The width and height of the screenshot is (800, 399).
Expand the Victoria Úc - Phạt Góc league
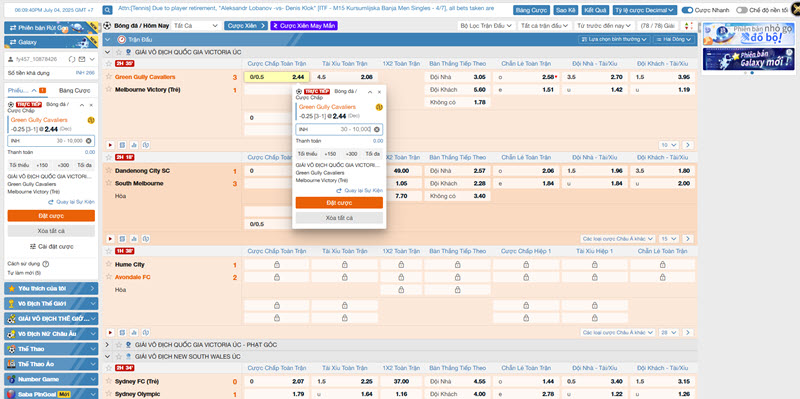pos(108,344)
